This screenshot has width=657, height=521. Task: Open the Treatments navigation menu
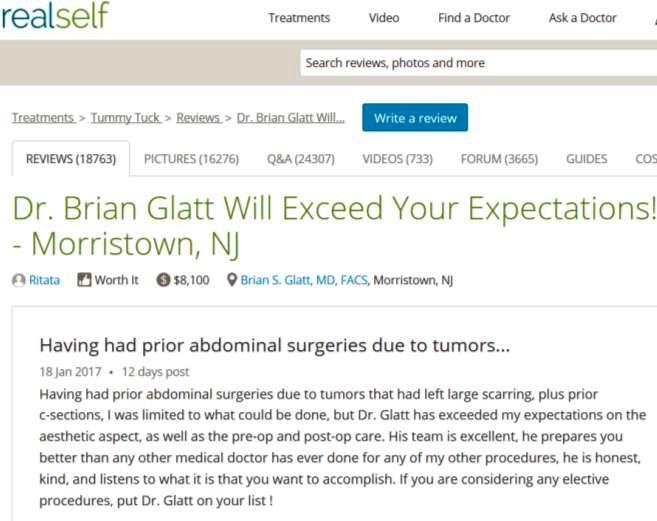coord(299,18)
